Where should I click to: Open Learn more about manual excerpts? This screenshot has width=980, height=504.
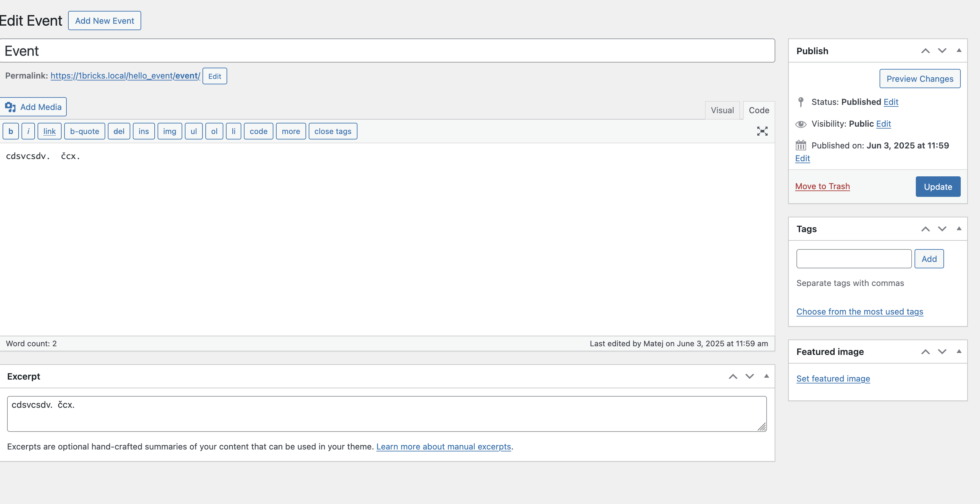click(443, 447)
